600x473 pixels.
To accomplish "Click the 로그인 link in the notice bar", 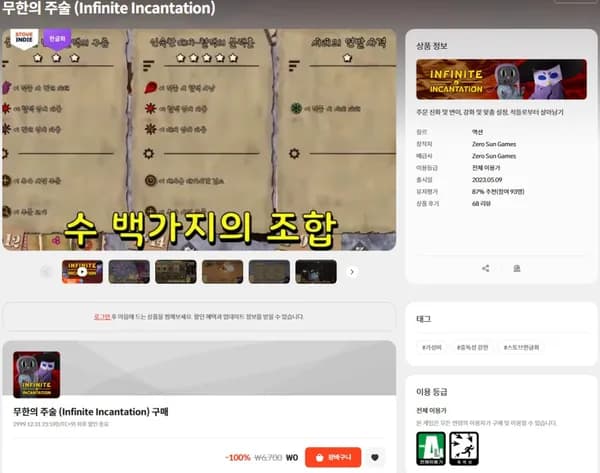I will 102,316.
